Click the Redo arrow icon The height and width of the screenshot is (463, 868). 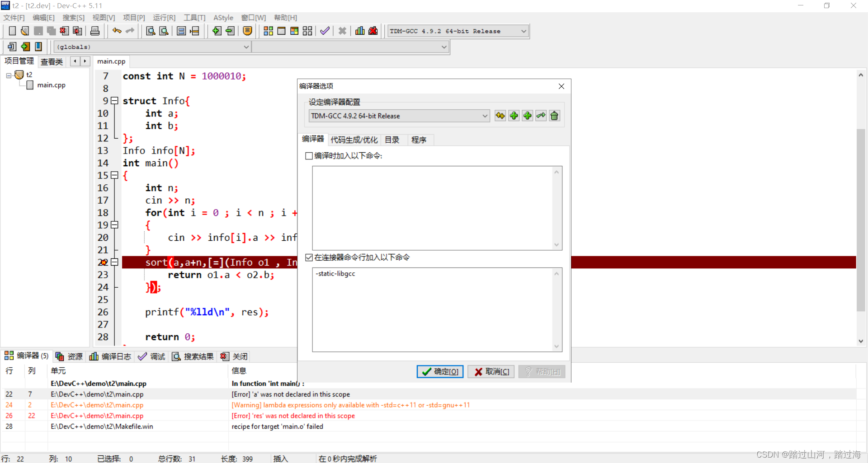coord(130,31)
